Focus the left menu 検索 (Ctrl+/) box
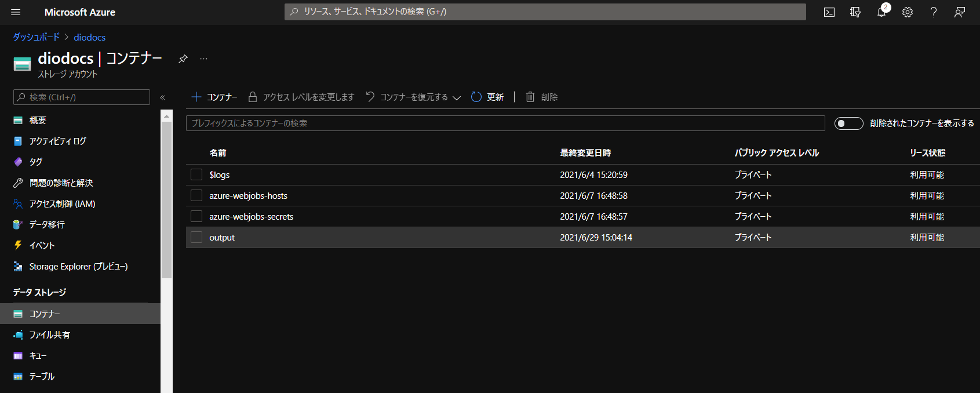Screen dimensions: 980x393 (82, 97)
